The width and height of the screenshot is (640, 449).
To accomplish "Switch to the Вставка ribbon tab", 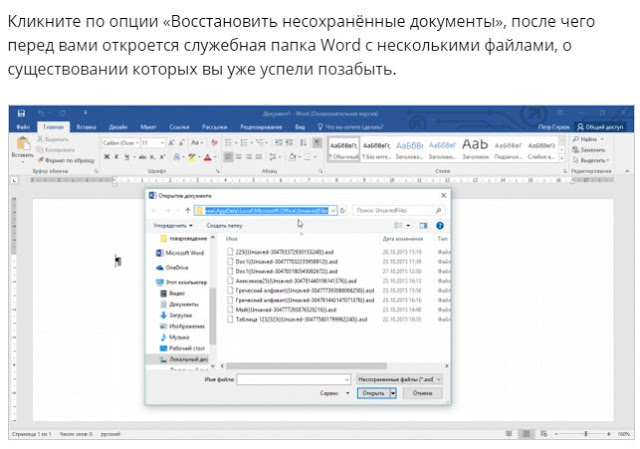I will (86, 128).
